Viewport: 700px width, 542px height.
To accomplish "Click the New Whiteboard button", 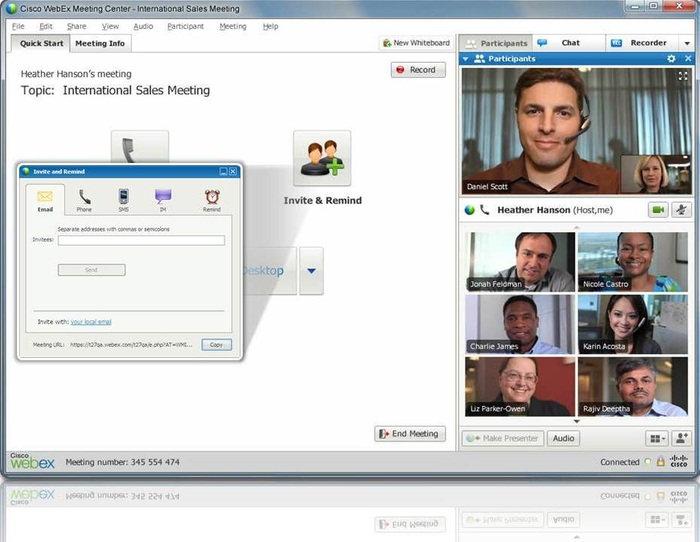I will [x=416, y=43].
